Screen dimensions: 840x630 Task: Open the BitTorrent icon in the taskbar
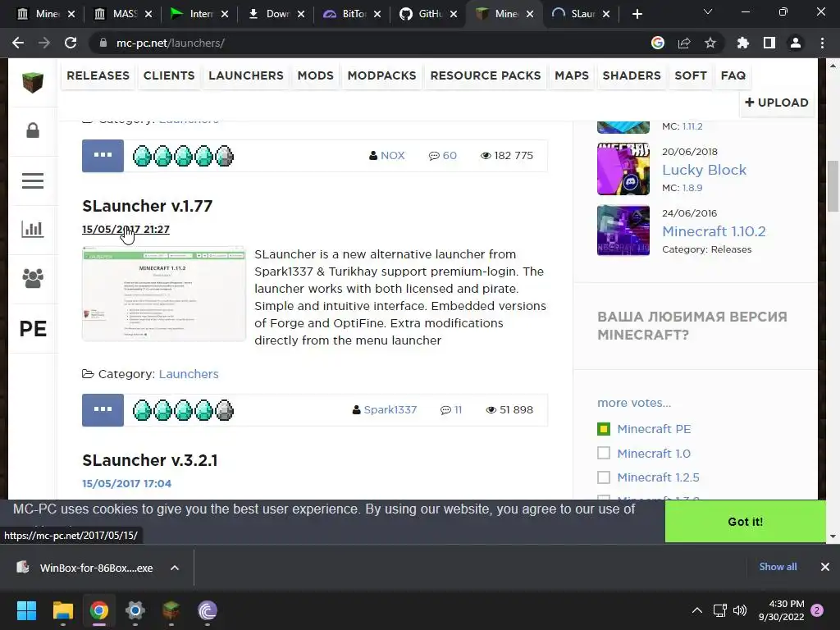coord(208,610)
